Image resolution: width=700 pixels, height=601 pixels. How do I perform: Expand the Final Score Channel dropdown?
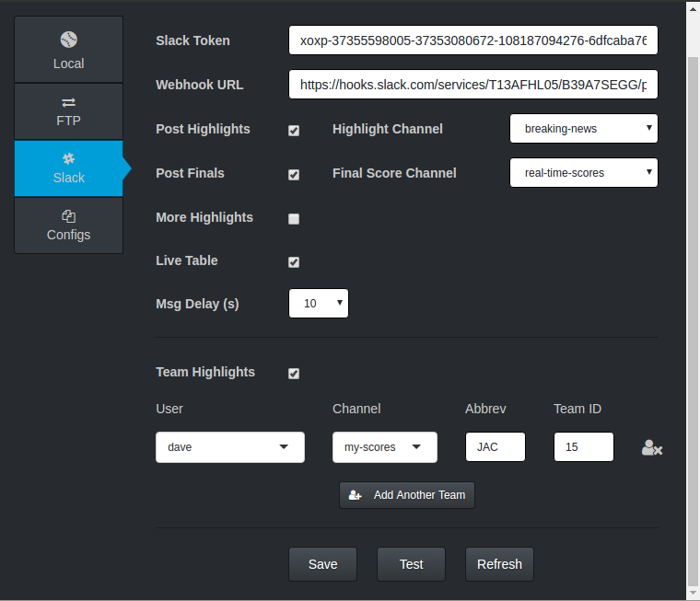click(584, 173)
